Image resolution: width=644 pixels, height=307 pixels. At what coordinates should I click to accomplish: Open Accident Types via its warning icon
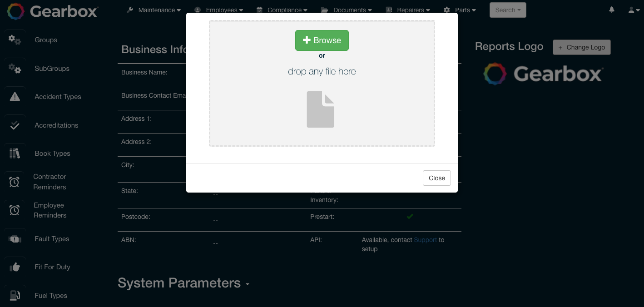coord(15,97)
